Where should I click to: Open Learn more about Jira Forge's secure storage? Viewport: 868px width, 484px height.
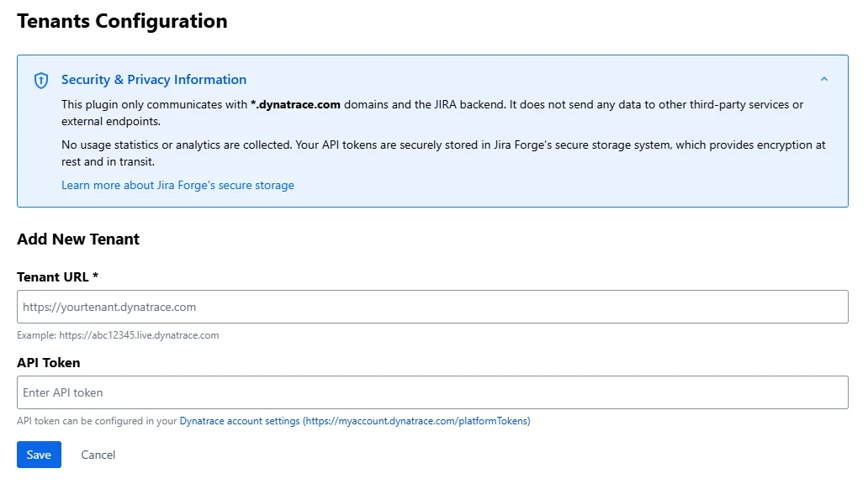point(177,185)
